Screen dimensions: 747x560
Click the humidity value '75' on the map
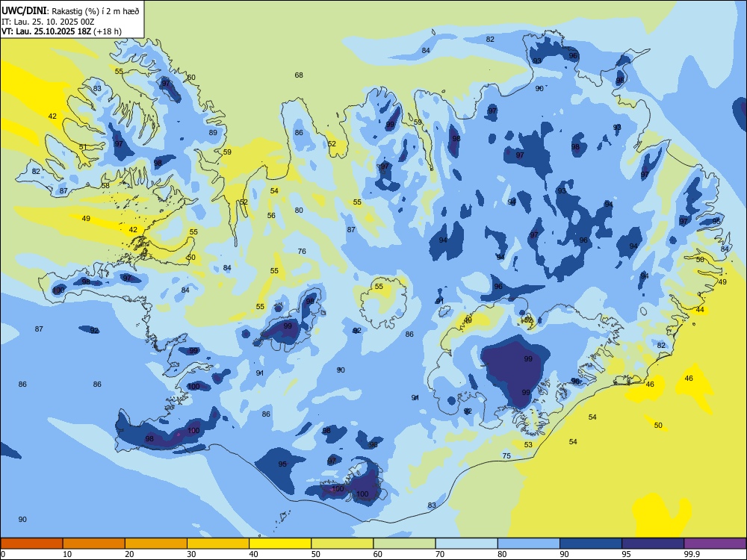point(506,455)
